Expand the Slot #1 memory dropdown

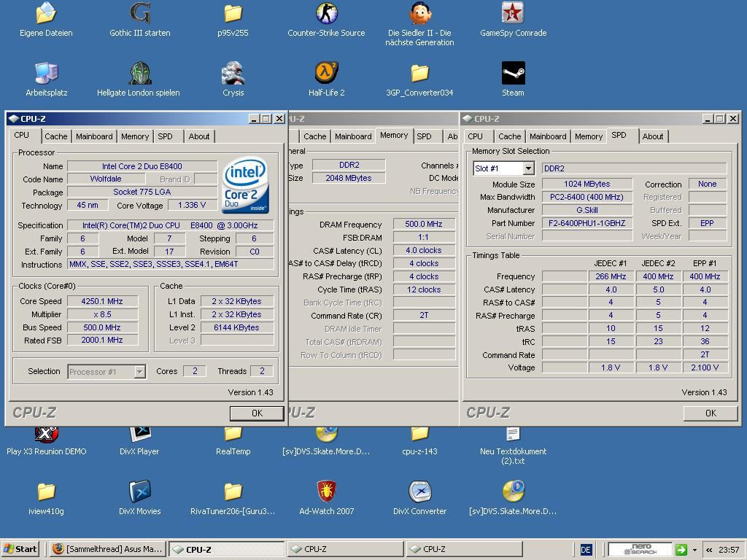tap(528, 168)
